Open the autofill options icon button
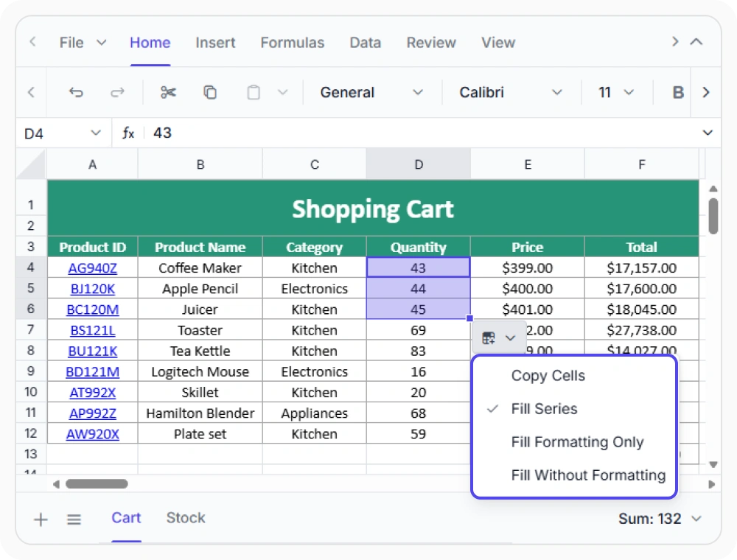 pos(489,337)
